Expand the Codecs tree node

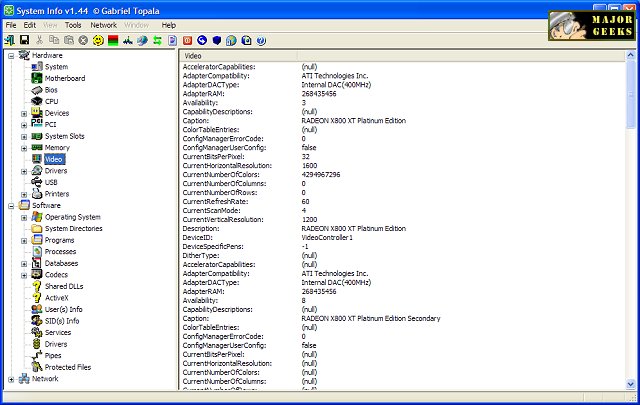(x=24, y=275)
